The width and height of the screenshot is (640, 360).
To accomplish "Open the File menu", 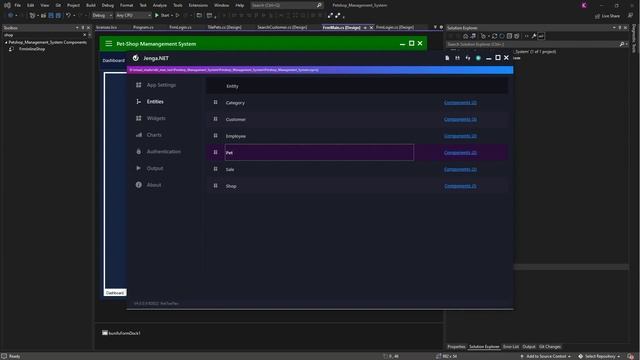I will [17, 5].
